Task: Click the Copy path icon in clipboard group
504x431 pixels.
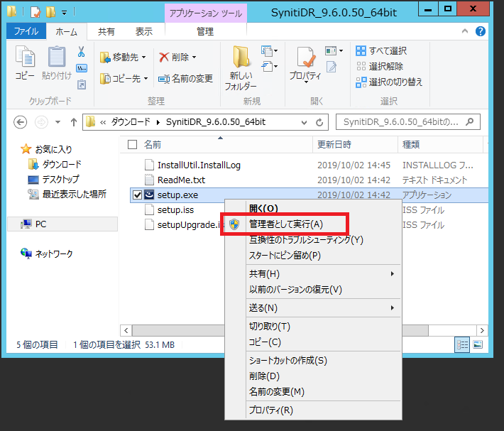Action: click(82, 68)
